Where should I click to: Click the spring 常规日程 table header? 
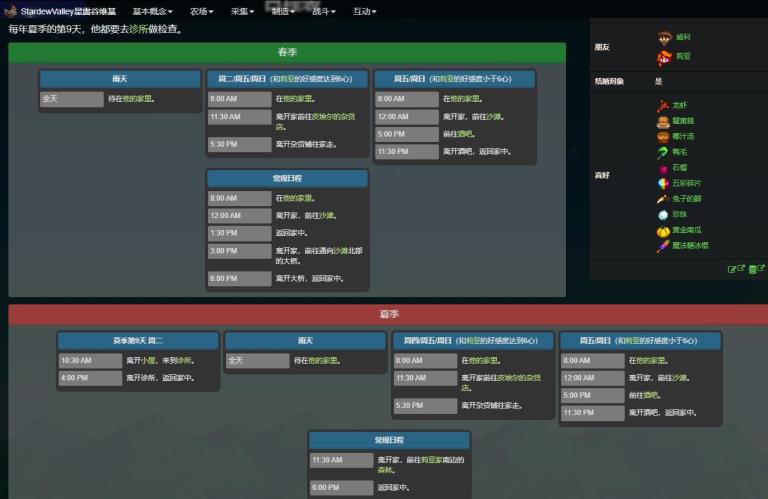(x=287, y=179)
